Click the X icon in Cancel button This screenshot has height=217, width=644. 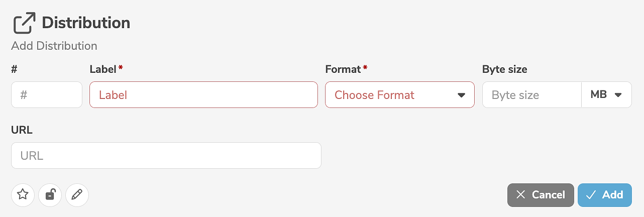520,195
